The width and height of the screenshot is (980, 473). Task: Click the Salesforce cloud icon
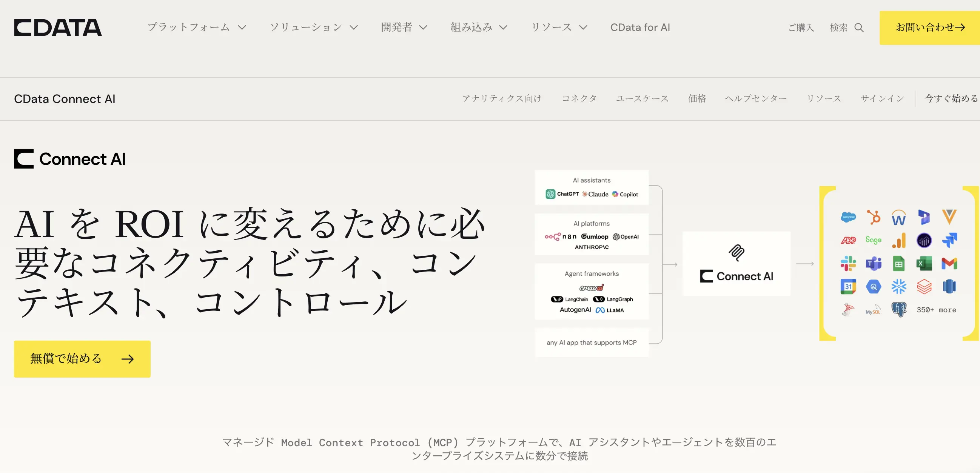click(x=848, y=217)
